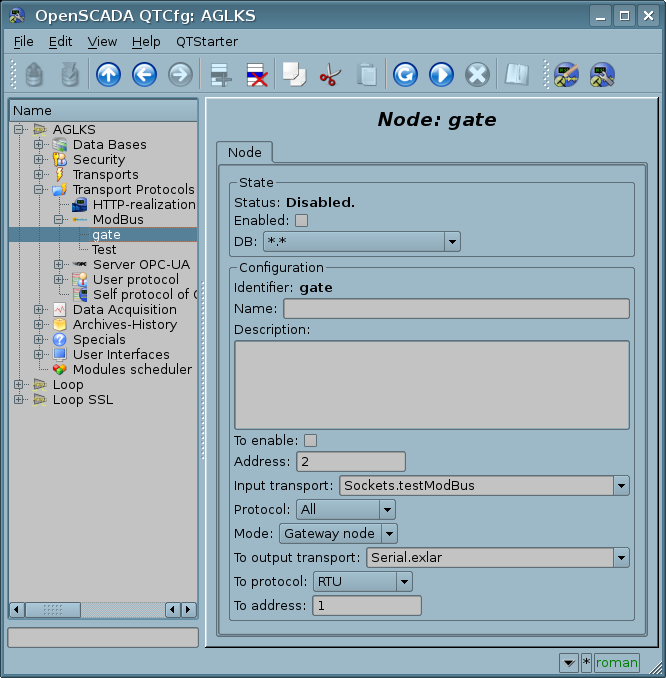
Task: Click the Name input field
Action: (456, 308)
